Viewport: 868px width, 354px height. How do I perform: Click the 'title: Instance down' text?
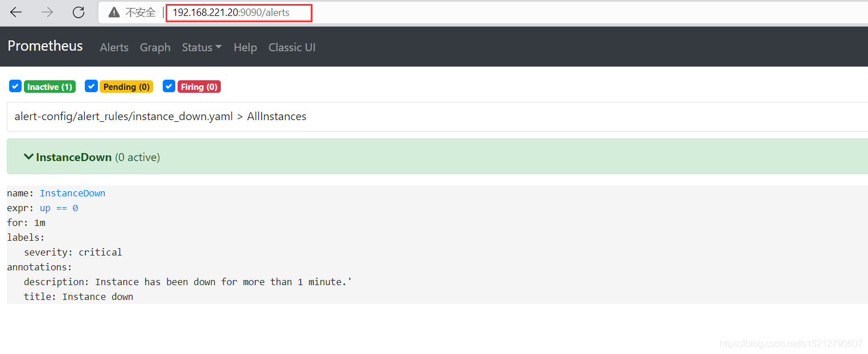click(x=79, y=297)
